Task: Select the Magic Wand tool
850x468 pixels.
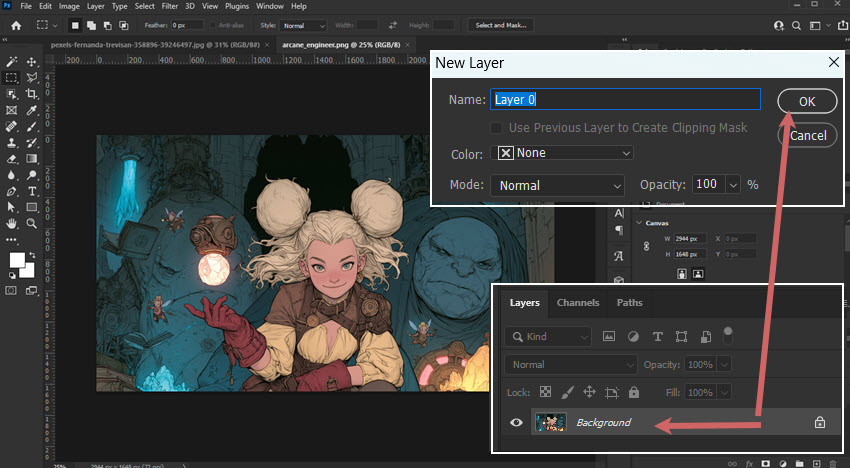Action: tap(11, 61)
